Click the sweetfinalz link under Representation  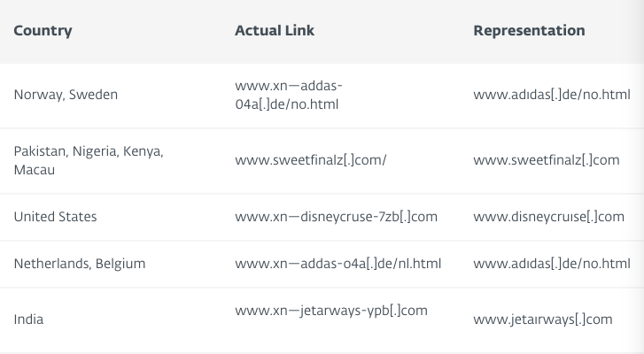pos(546,160)
